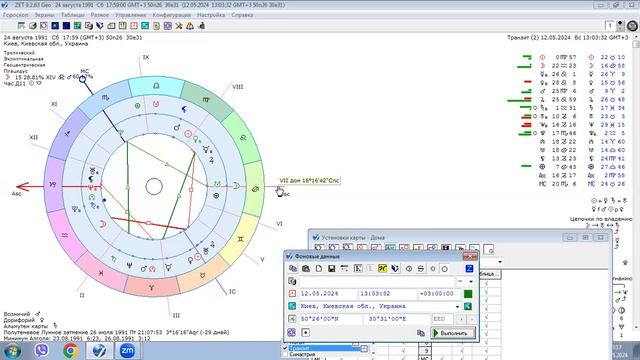
Task: Click the warning triangle toolbar icon
Action: pyautogui.click(x=190, y=26)
